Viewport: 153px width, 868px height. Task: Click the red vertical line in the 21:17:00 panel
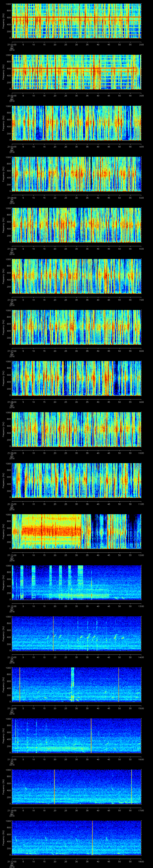pos(92,838)
